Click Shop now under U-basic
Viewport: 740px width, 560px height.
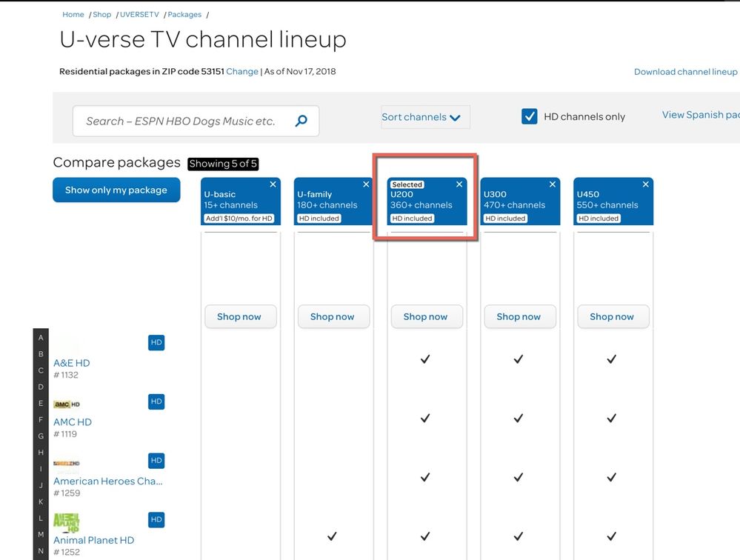(x=239, y=316)
